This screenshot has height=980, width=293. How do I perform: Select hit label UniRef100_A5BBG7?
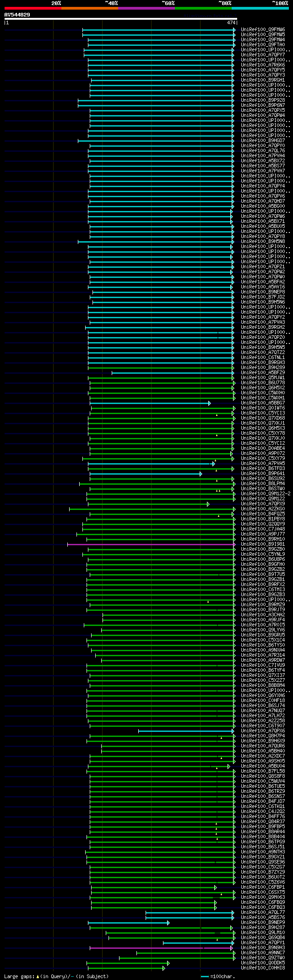coord(263,403)
